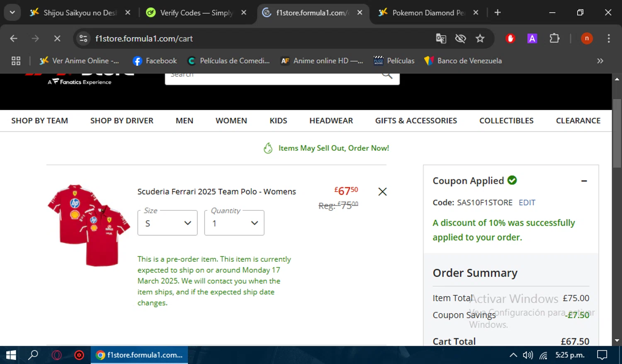Open the CLEARANCE menu
The image size is (622, 364).
point(578,121)
